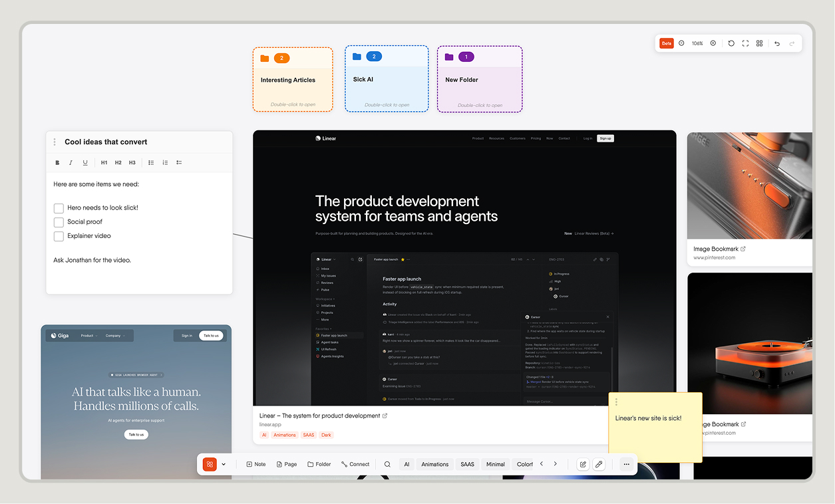The width and height of the screenshot is (835, 504).
Task: Insert a bulleted list in note
Action: point(151,162)
